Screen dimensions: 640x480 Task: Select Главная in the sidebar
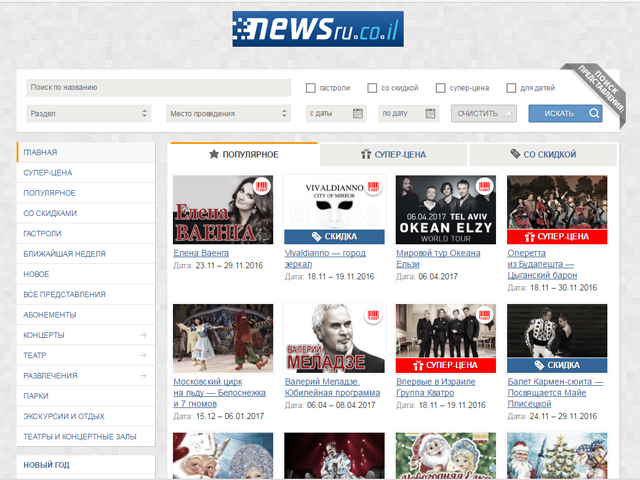tap(86, 152)
